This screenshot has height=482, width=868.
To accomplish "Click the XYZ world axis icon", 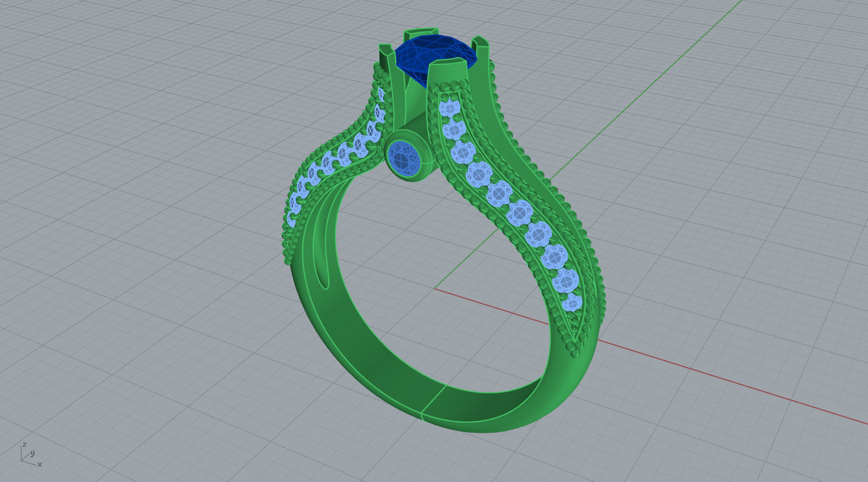I will click(31, 454).
